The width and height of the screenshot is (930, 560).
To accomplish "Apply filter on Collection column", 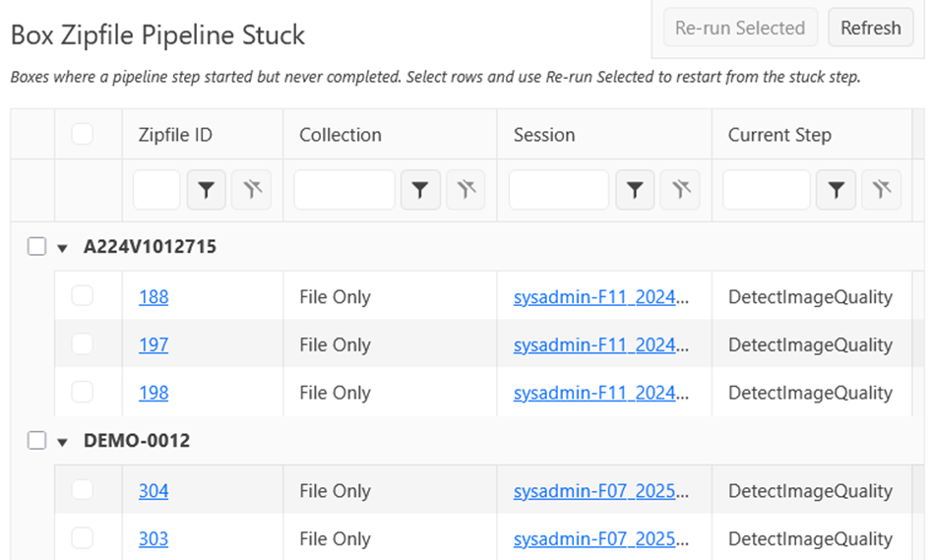I will (420, 190).
